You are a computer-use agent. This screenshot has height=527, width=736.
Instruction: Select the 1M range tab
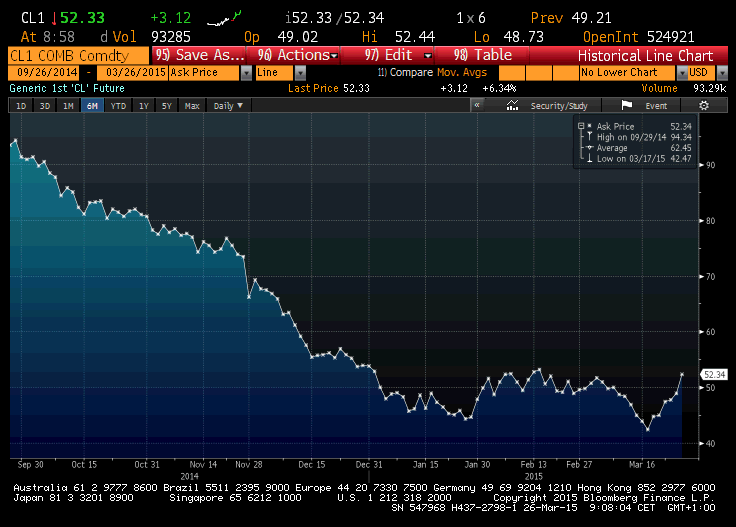69,106
